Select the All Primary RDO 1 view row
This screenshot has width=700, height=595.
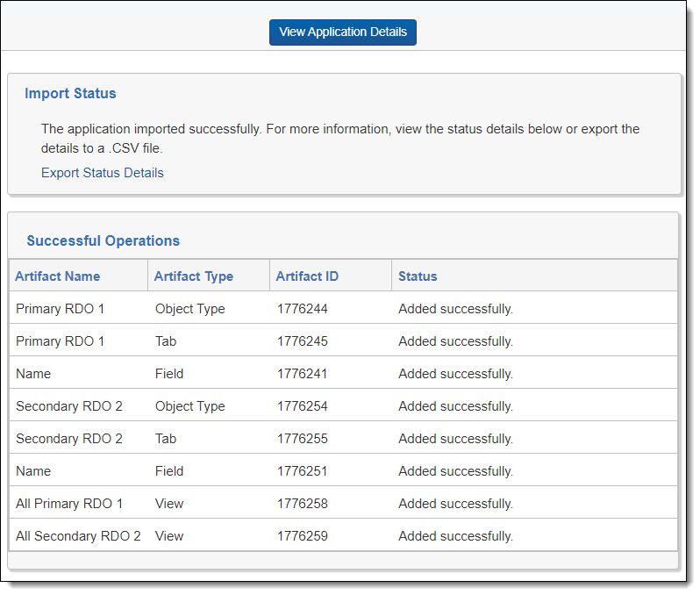343,503
